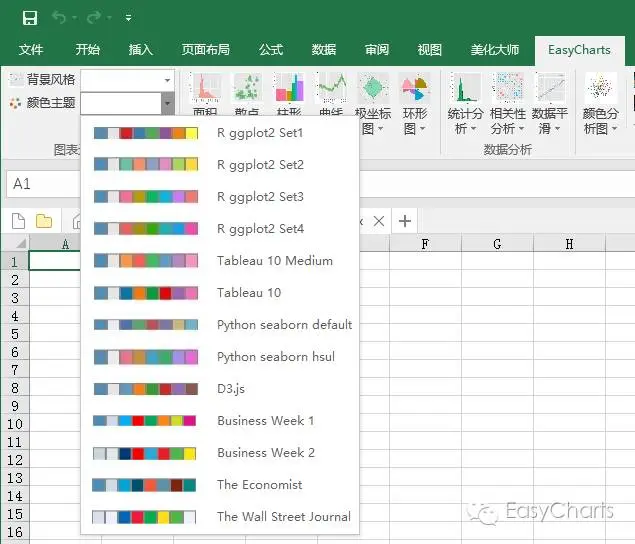Screen dimensions: 635x544
Task: Click the 曲线 line chart icon
Action: tap(332, 88)
